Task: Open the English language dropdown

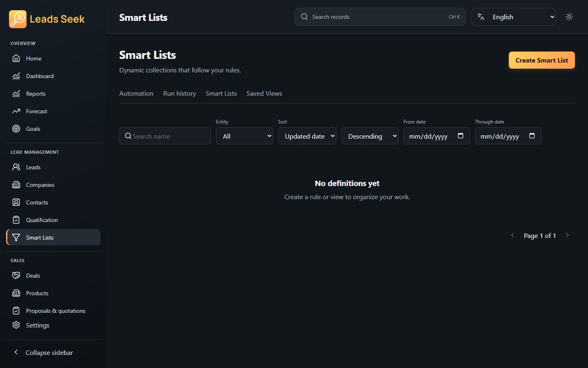Action: (514, 17)
